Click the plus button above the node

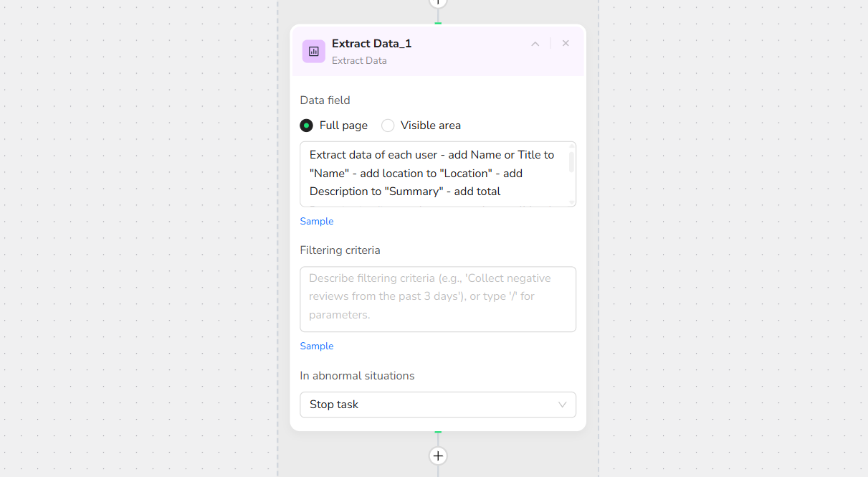pyautogui.click(x=438, y=2)
